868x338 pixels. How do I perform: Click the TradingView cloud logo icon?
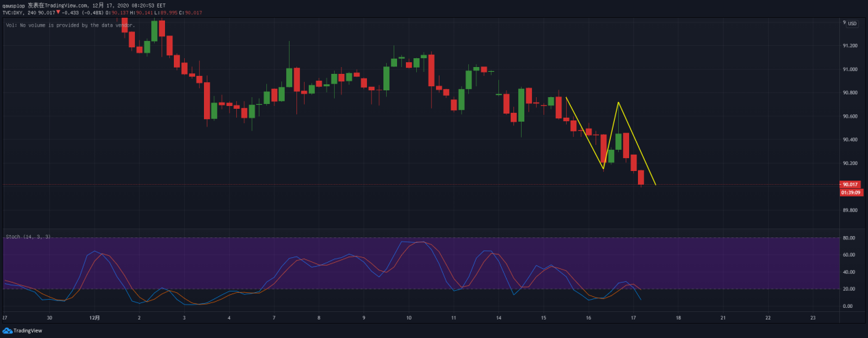tap(8, 331)
